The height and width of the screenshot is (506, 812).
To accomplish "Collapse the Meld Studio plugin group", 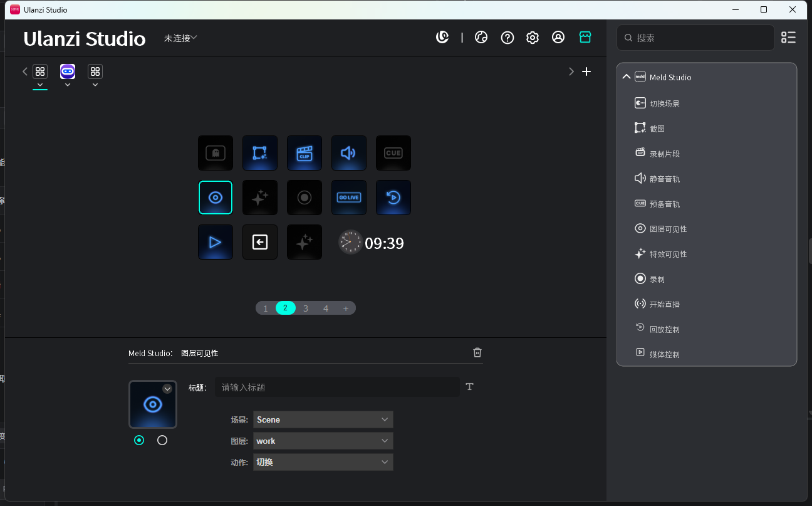I will point(626,77).
